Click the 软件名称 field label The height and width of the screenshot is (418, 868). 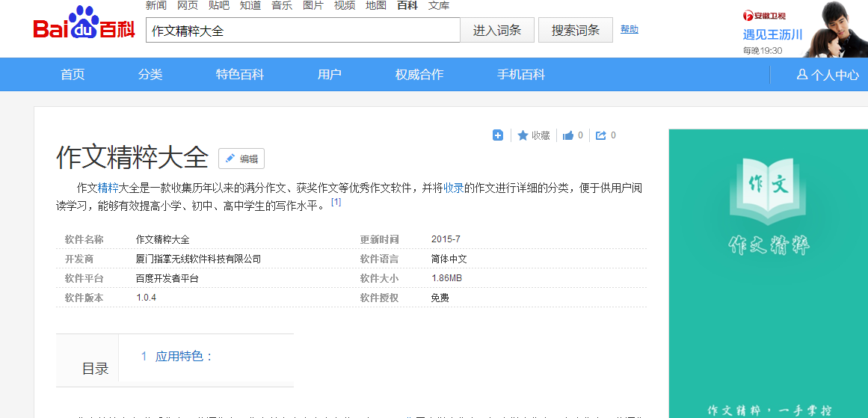pyautogui.click(x=84, y=240)
